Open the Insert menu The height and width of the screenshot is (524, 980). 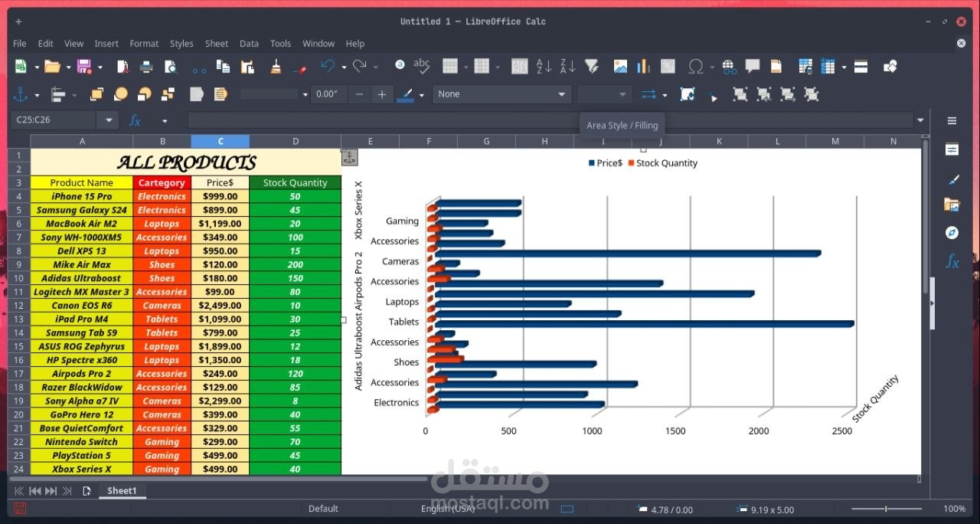click(106, 44)
